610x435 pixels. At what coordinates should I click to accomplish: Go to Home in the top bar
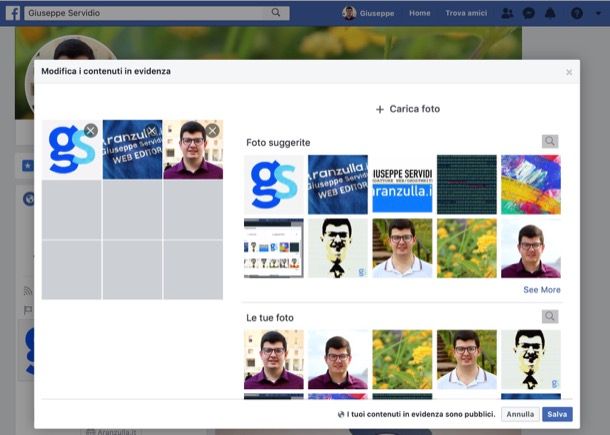(419, 13)
